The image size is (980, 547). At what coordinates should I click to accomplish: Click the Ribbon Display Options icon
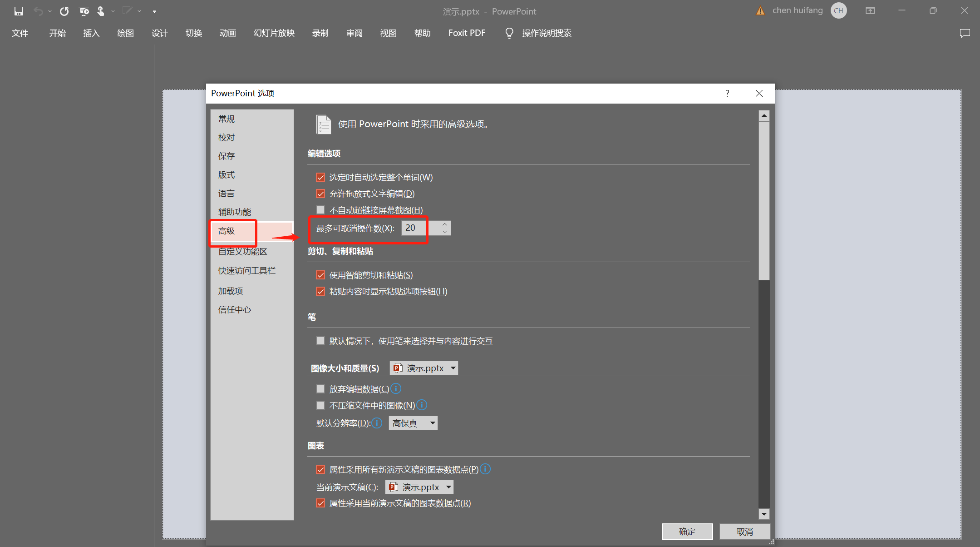coord(870,10)
